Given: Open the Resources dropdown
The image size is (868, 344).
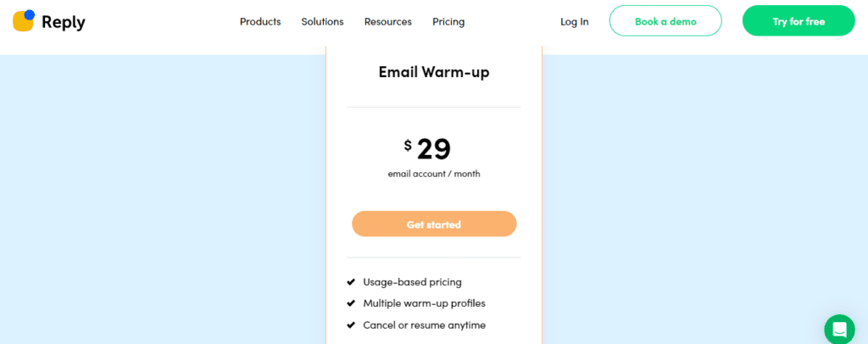Looking at the screenshot, I should pyautogui.click(x=388, y=21).
